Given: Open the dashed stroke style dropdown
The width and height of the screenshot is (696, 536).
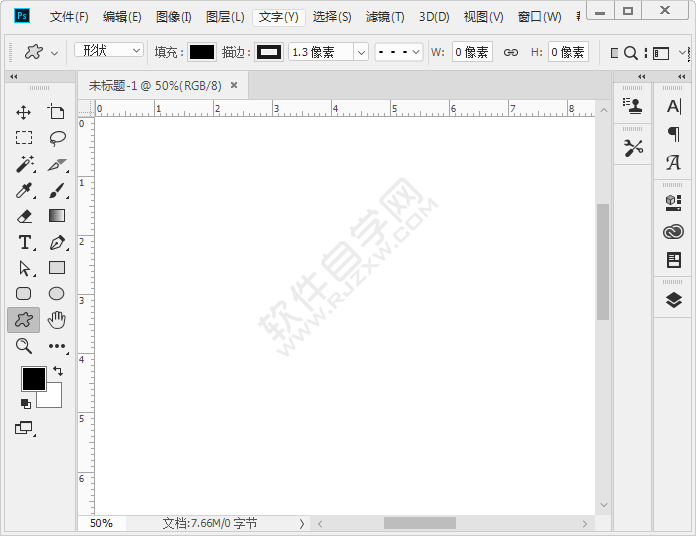Looking at the screenshot, I should point(399,52).
